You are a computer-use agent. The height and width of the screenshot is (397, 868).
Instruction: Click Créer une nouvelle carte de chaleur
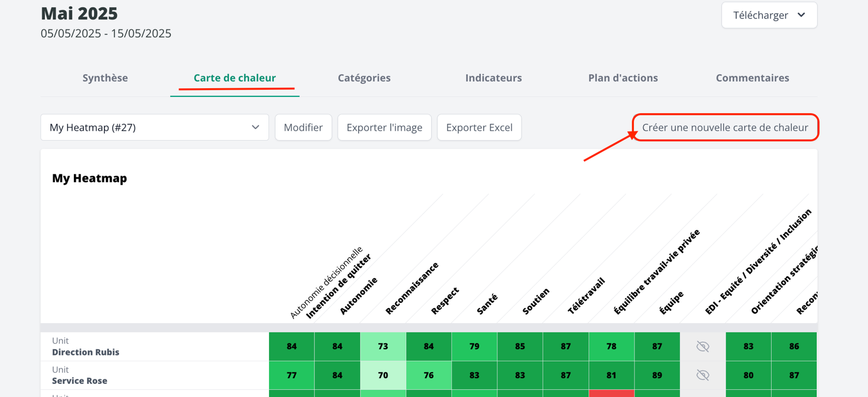coord(726,127)
